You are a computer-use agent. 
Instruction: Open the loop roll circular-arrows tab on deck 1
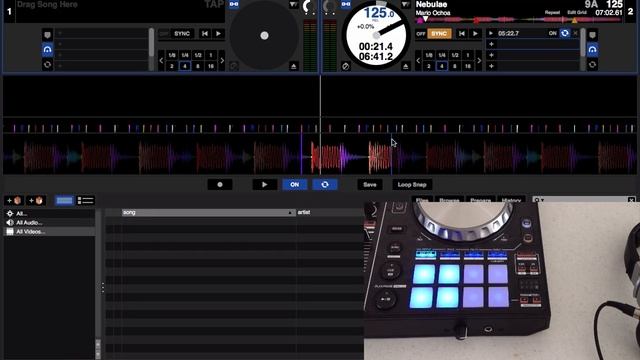[47, 64]
